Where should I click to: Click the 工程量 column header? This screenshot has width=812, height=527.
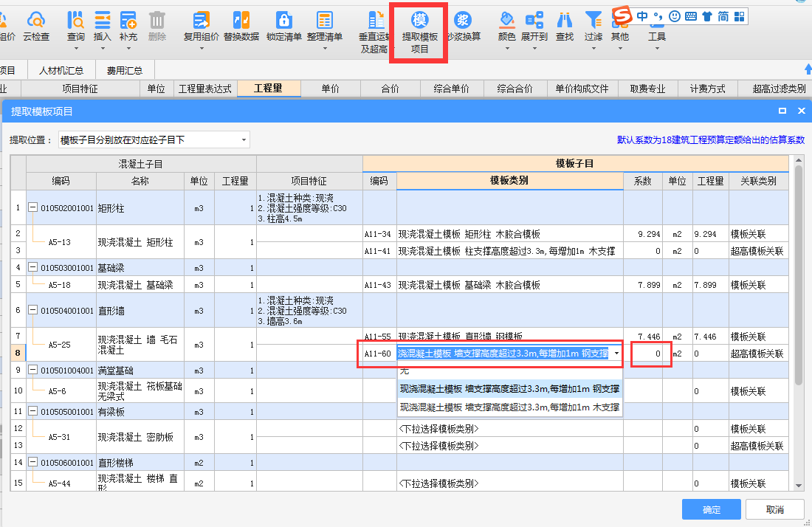click(268, 89)
